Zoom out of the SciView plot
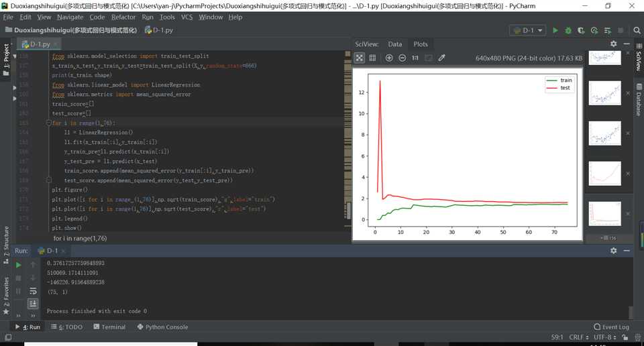The width and height of the screenshot is (644, 346). tap(402, 58)
